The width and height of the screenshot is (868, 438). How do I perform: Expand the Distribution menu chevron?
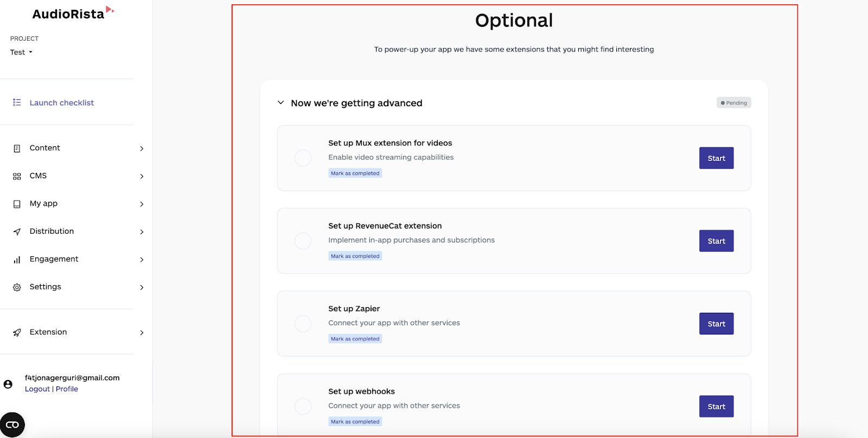point(142,232)
